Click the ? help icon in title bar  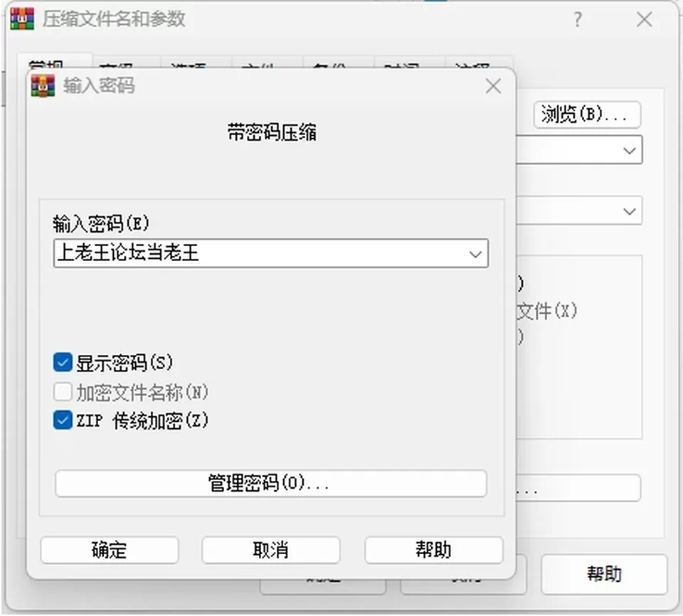tap(578, 20)
